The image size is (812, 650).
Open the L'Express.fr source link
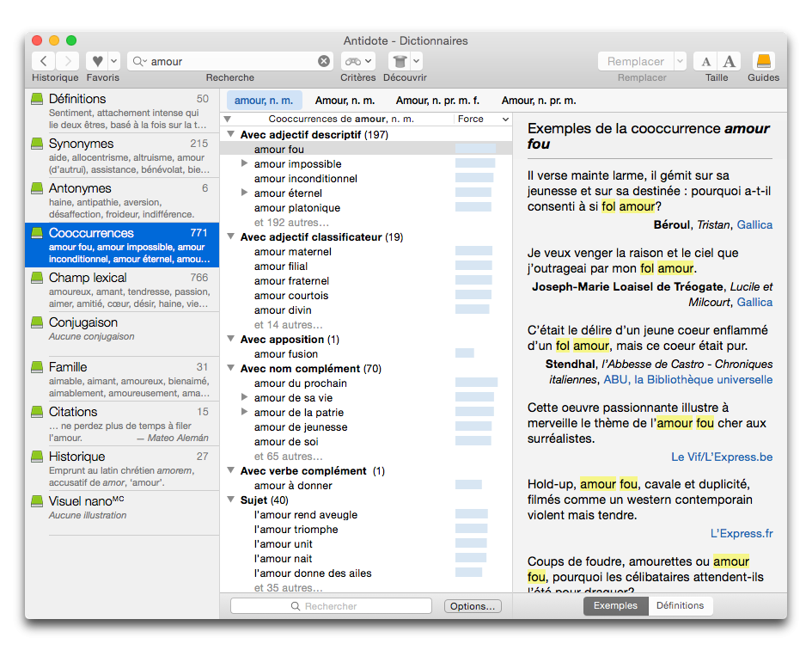click(x=742, y=533)
